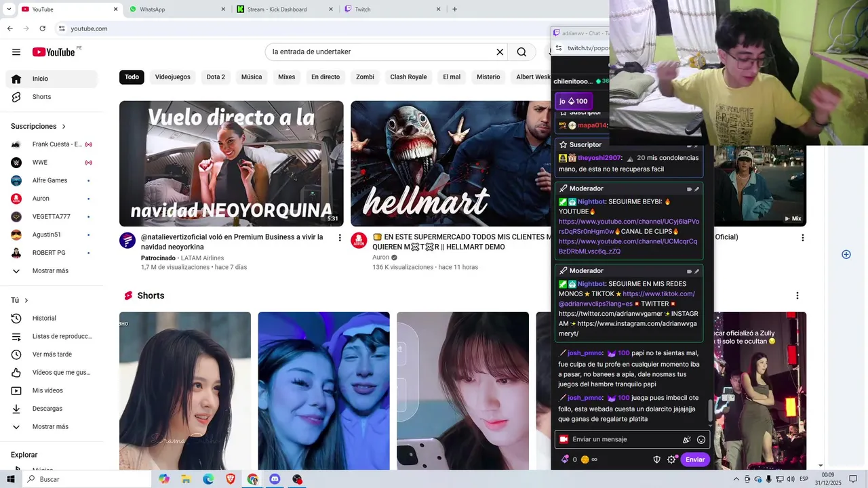This screenshot has width=868, height=488.
Task: Open the Twitch chat emote picker
Action: click(701, 440)
